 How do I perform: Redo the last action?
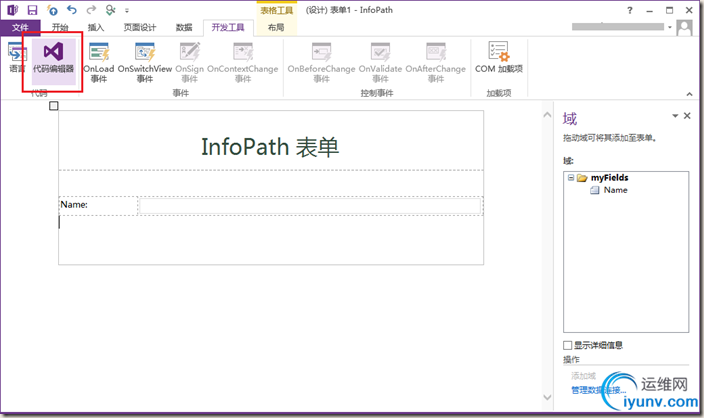coord(92,10)
